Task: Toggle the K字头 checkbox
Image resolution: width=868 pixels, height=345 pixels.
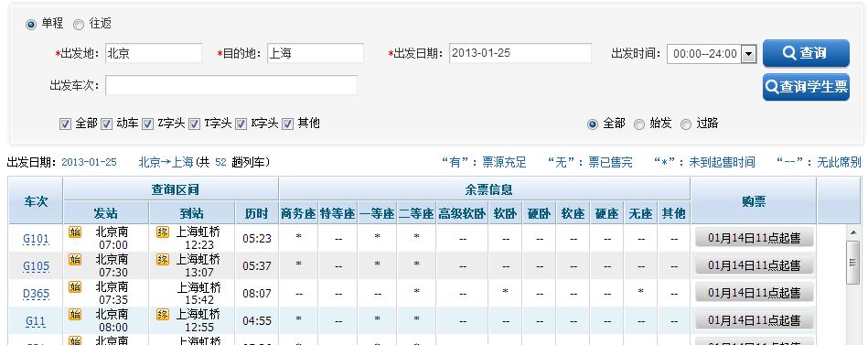Action: tap(241, 124)
